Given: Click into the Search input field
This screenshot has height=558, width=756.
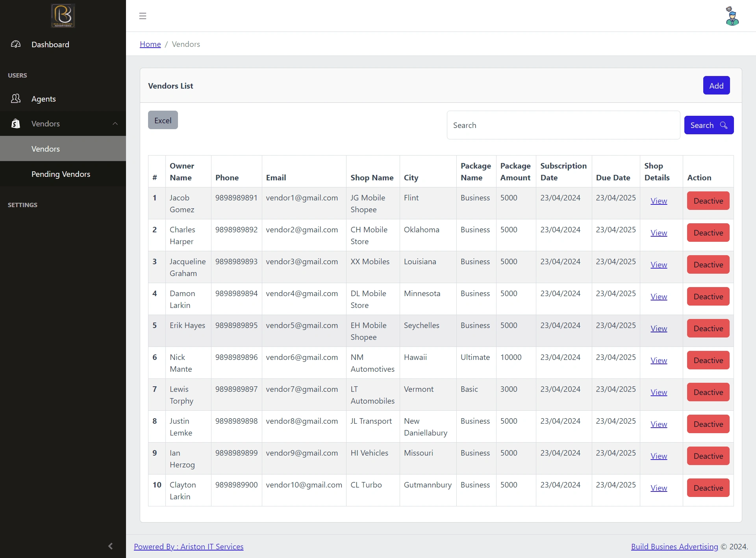Looking at the screenshot, I should coord(563,125).
